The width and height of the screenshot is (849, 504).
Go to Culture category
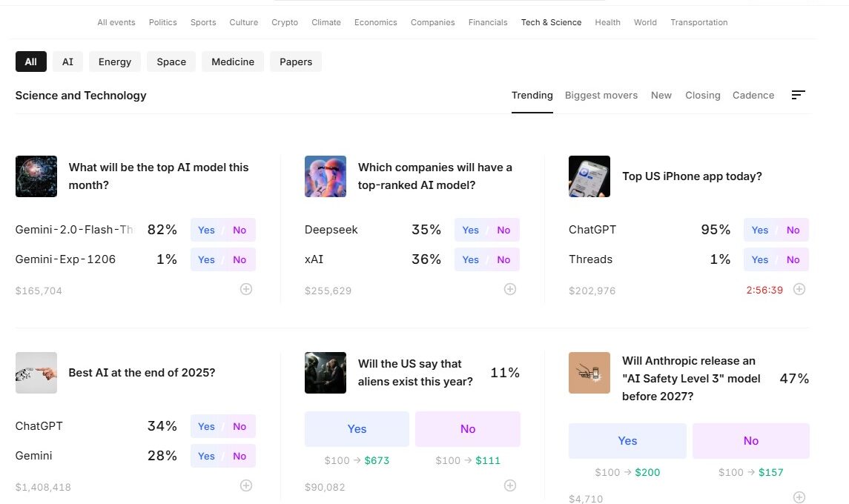pos(244,22)
